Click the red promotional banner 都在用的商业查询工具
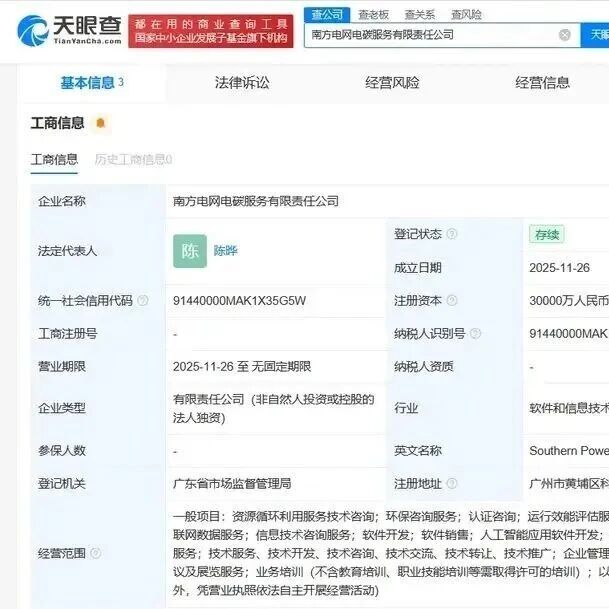 (x=211, y=31)
